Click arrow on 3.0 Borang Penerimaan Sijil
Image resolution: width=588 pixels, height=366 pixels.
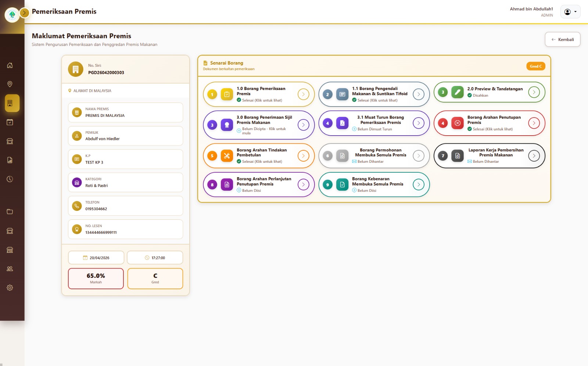[x=303, y=125]
